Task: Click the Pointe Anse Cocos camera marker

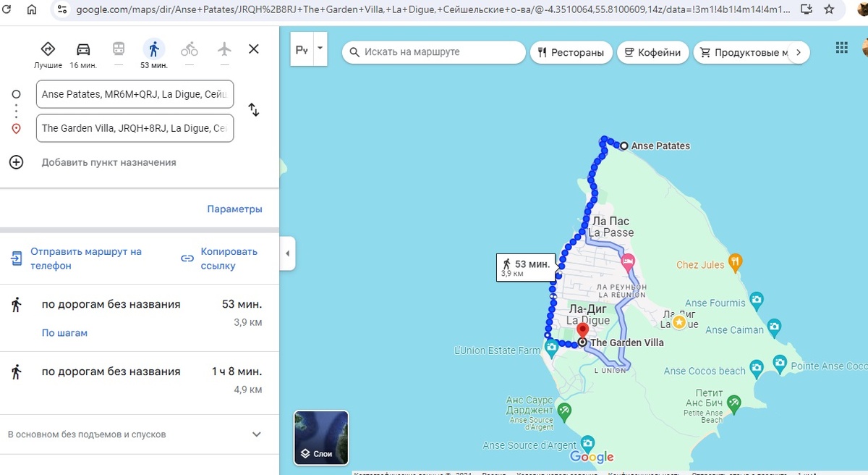Action: click(x=780, y=362)
